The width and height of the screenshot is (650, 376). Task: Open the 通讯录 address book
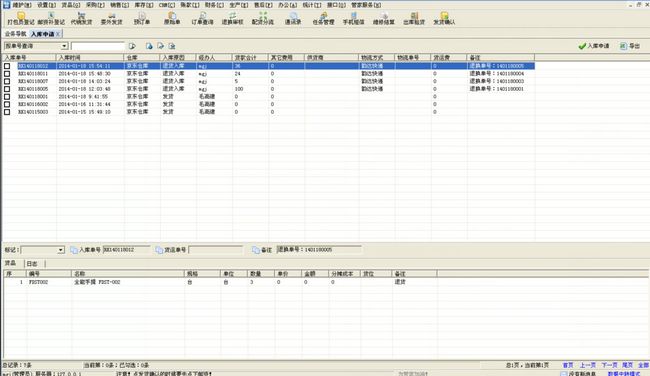(x=293, y=19)
